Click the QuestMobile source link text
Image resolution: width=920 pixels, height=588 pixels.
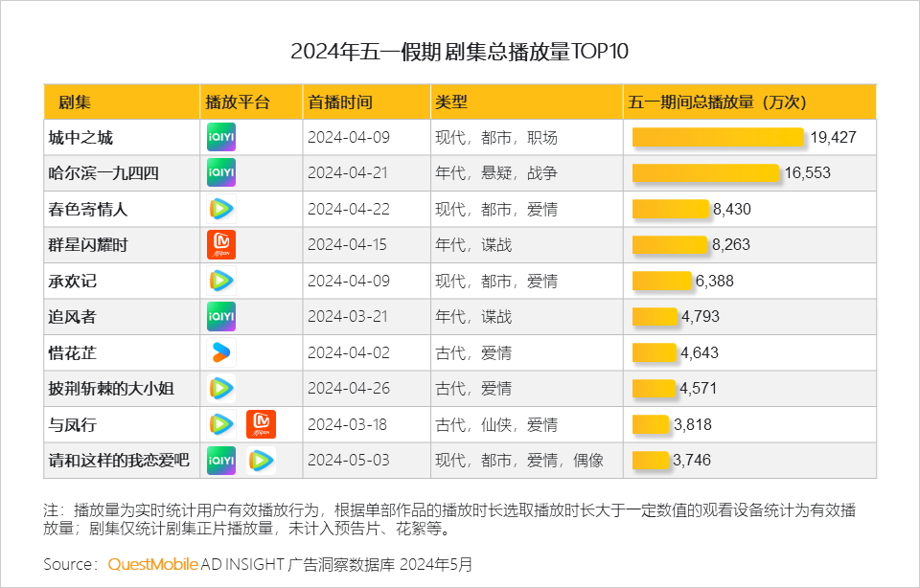[153, 563]
